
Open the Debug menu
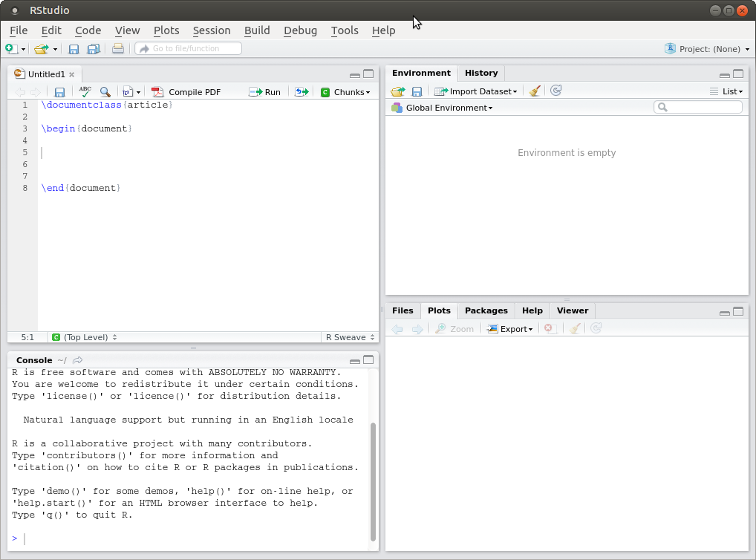[300, 30]
